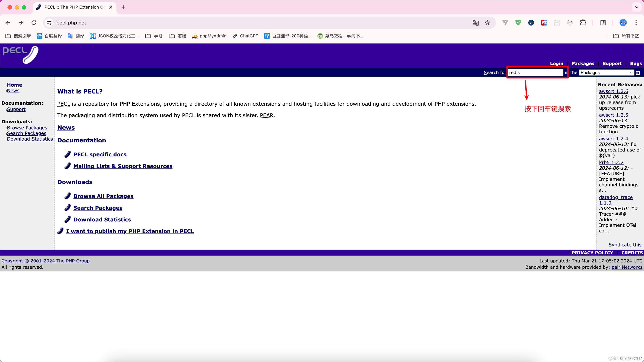Open the side panel icon

pos(603,23)
